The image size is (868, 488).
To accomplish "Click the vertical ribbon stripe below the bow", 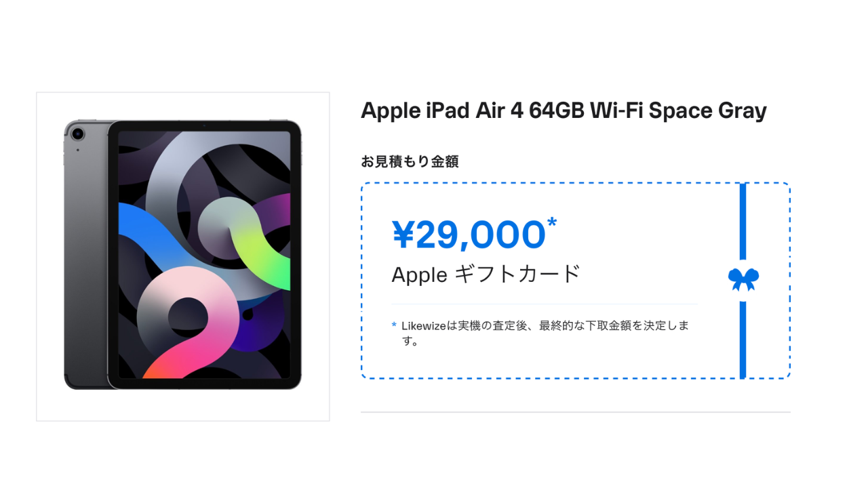I will 743,339.
